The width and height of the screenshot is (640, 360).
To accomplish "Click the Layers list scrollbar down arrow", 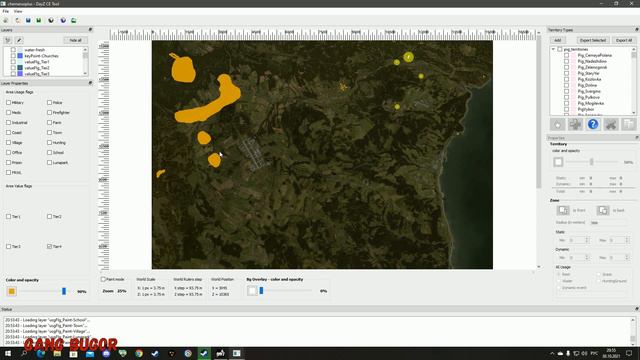I will click(85, 73).
